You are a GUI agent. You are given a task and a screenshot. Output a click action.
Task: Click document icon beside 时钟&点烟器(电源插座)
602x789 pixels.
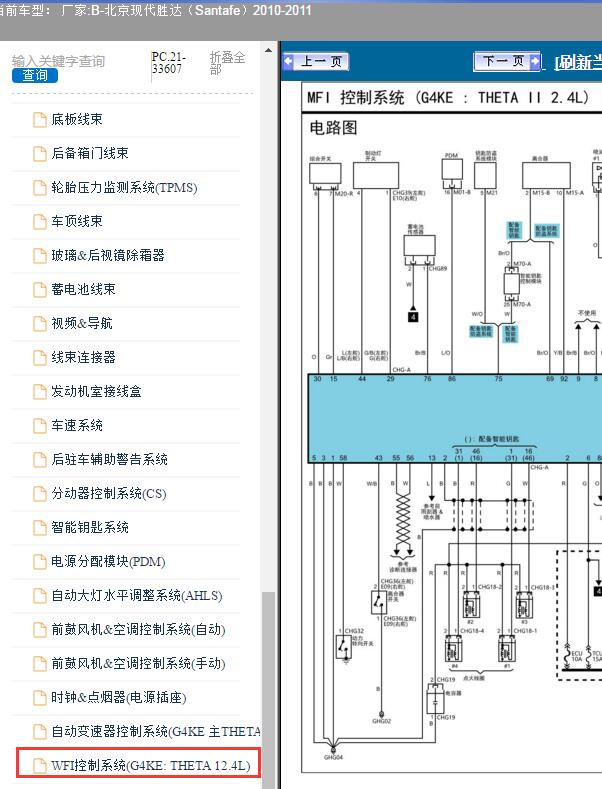[x=40, y=697]
